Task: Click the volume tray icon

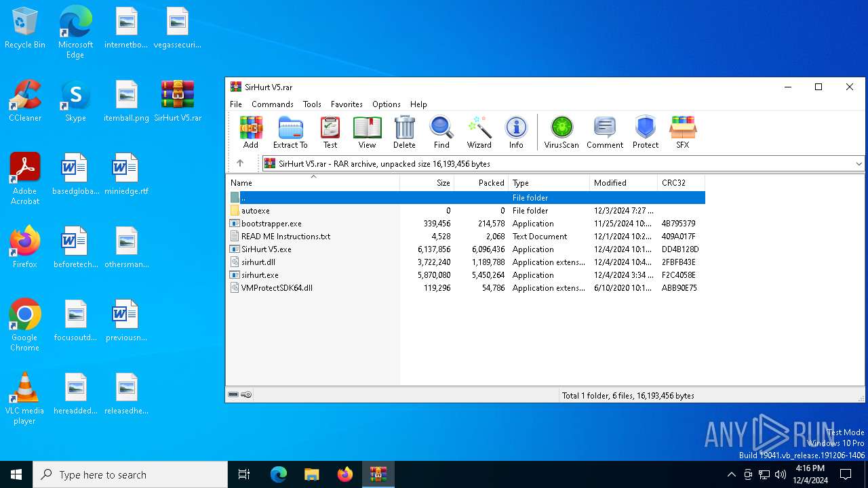Action: click(x=781, y=474)
